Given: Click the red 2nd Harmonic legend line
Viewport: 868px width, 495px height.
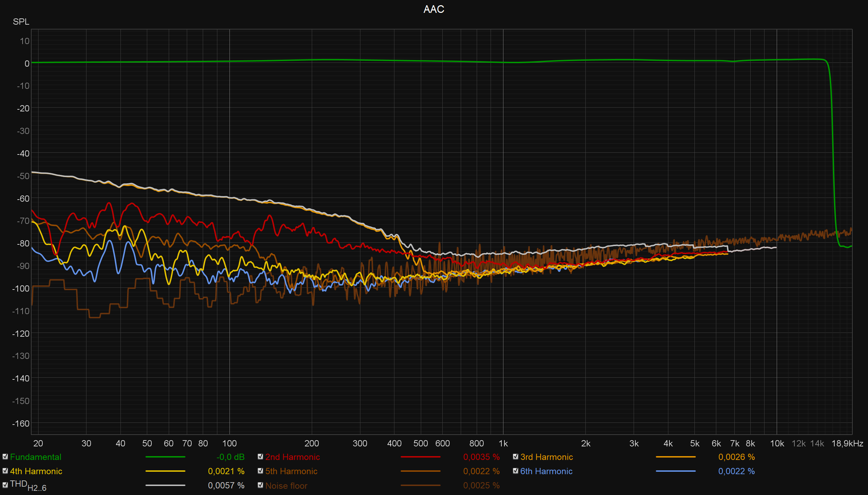Looking at the screenshot, I should (420, 457).
